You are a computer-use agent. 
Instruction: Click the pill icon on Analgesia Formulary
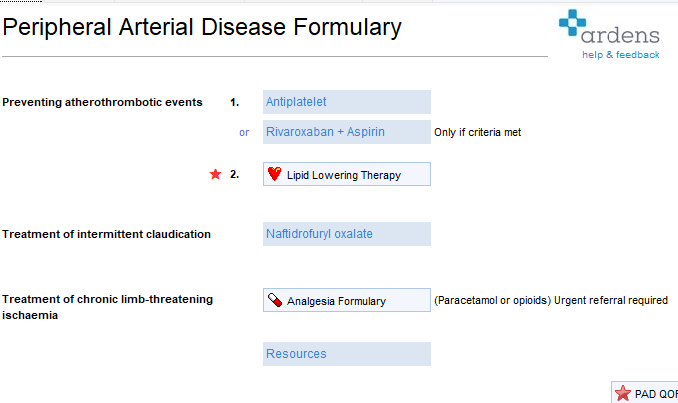(274, 300)
